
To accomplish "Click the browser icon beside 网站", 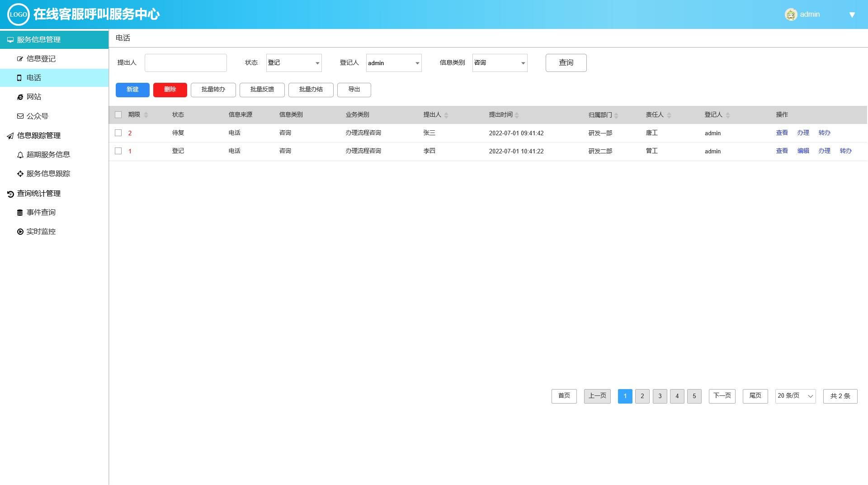I will (20, 97).
